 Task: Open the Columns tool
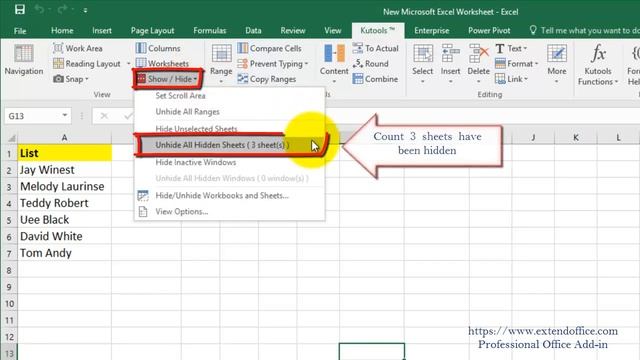click(158, 48)
